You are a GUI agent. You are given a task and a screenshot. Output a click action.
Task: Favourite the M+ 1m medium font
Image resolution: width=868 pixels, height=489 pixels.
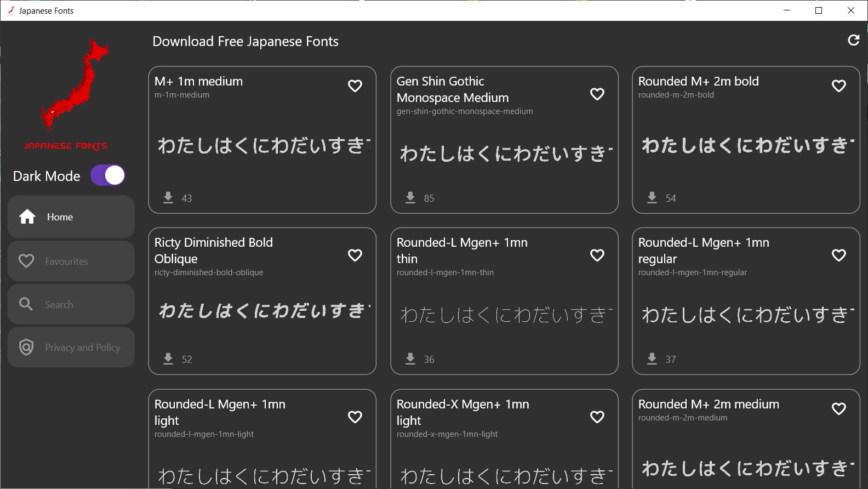point(355,86)
